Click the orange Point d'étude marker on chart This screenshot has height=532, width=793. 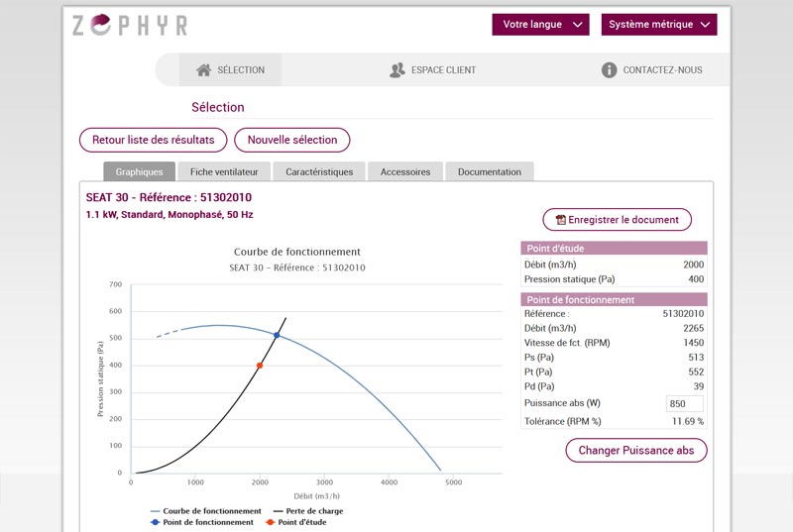(260, 366)
